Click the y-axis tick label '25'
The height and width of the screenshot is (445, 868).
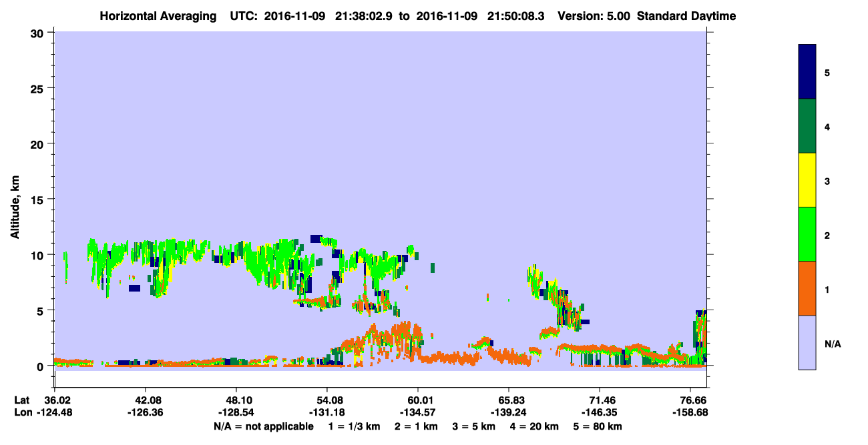point(39,88)
